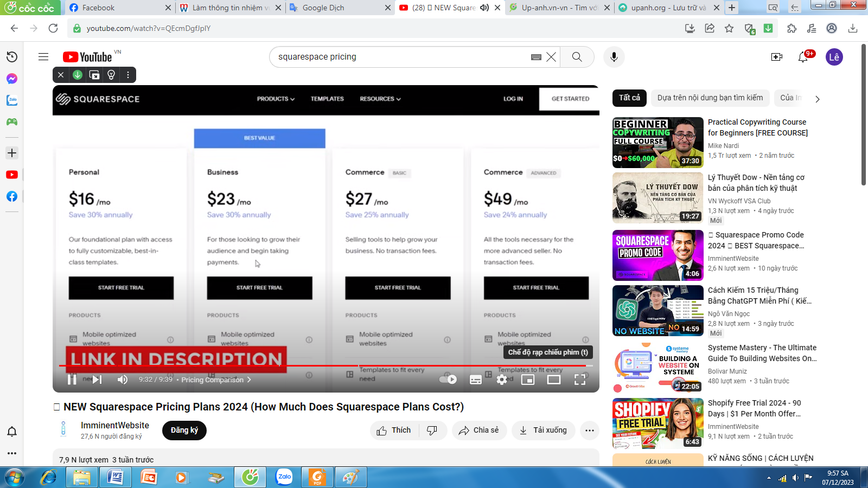Open ImminentWebsite channel link
The height and width of the screenshot is (488, 868).
115,426
